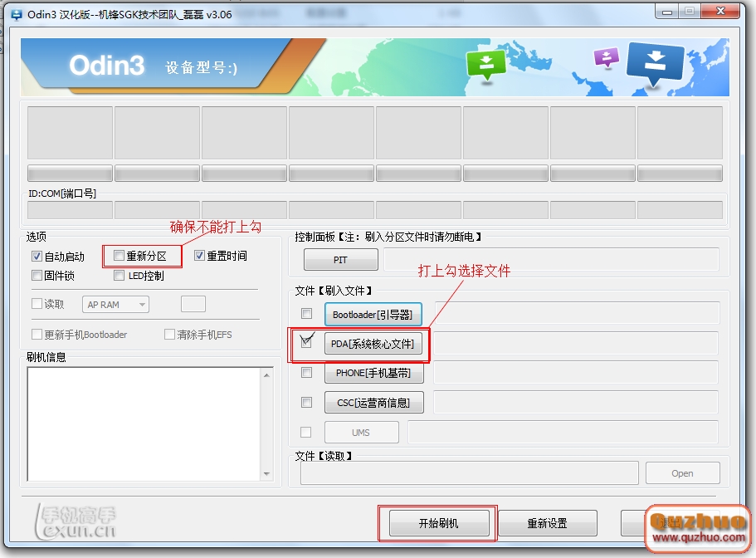The width and height of the screenshot is (756, 558).
Task: Click the green download banner icon
Action: 486,65
